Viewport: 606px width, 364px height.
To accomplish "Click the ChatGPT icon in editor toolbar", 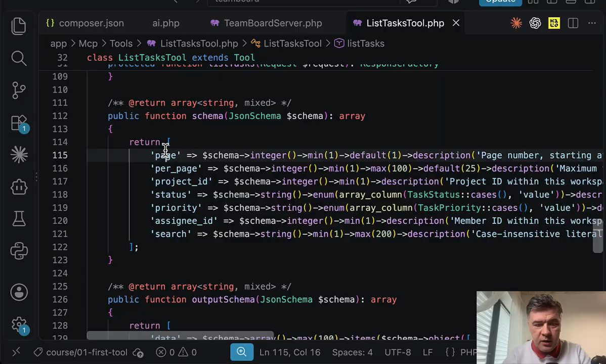I will (x=535, y=23).
